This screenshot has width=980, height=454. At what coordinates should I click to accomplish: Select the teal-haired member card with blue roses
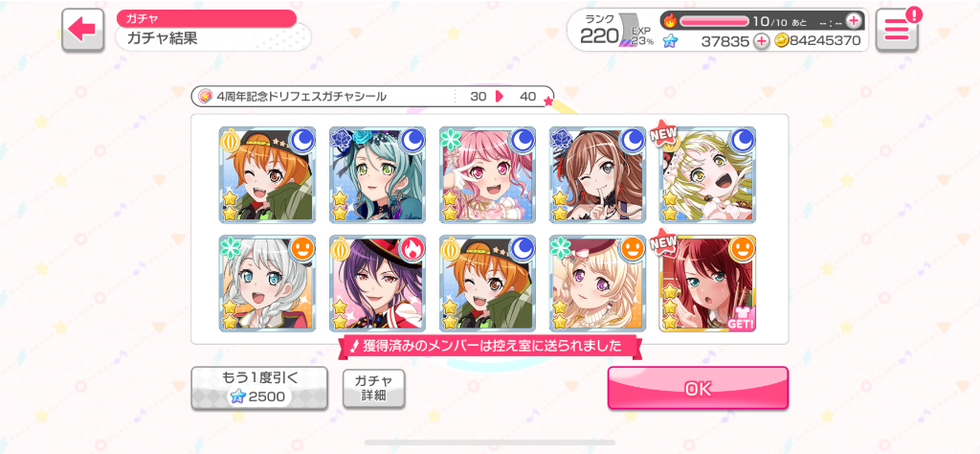(x=377, y=174)
